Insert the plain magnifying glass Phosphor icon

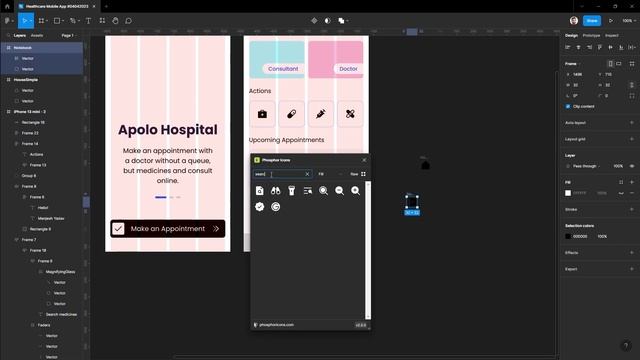tap(323, 191)
